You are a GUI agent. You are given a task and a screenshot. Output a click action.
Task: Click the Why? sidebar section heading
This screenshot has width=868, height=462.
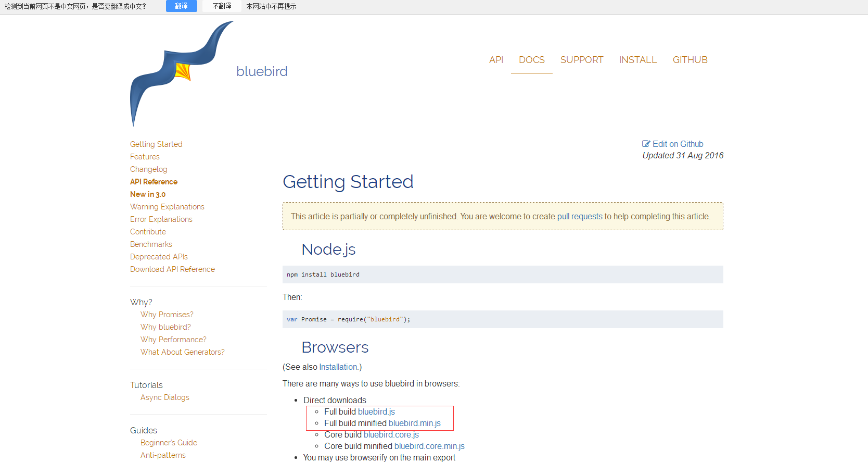(x=141, y=302)
